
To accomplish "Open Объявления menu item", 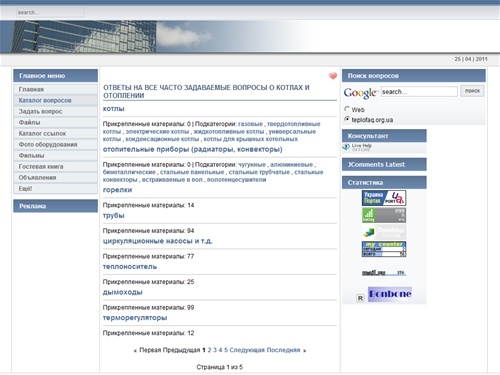I will (x=55, y=177).
